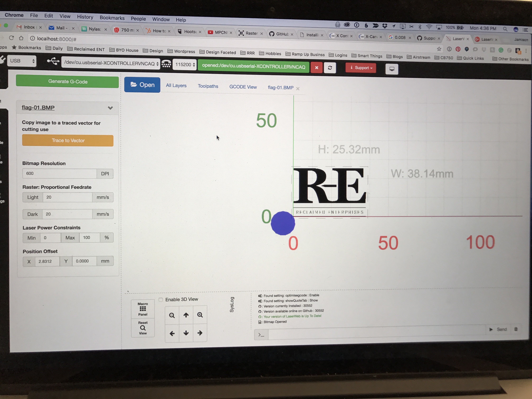This screenshot has height=399, width=532.
Task: Disconnect using the red X button
Action: tap(317, 68)
